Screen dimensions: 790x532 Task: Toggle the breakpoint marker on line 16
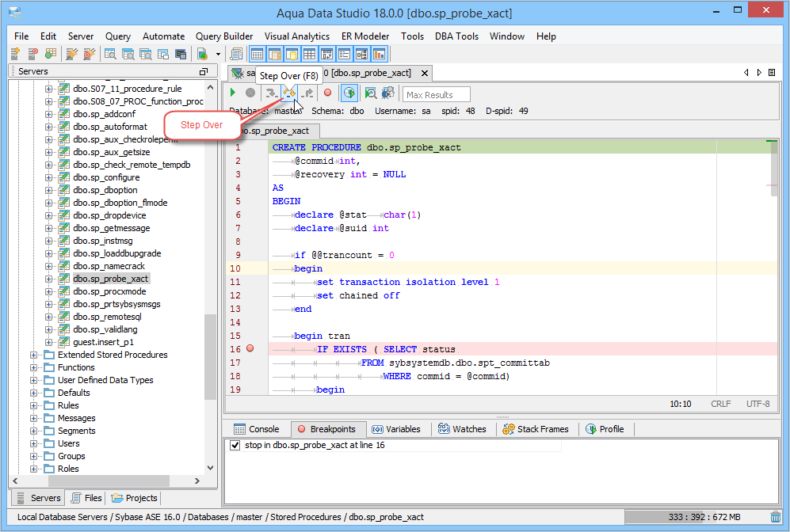tap(250, 348)
